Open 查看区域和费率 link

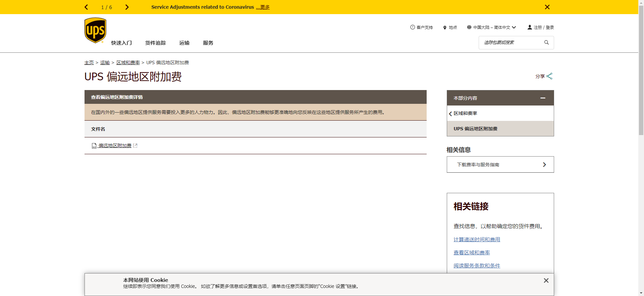[x=472, y=253]
